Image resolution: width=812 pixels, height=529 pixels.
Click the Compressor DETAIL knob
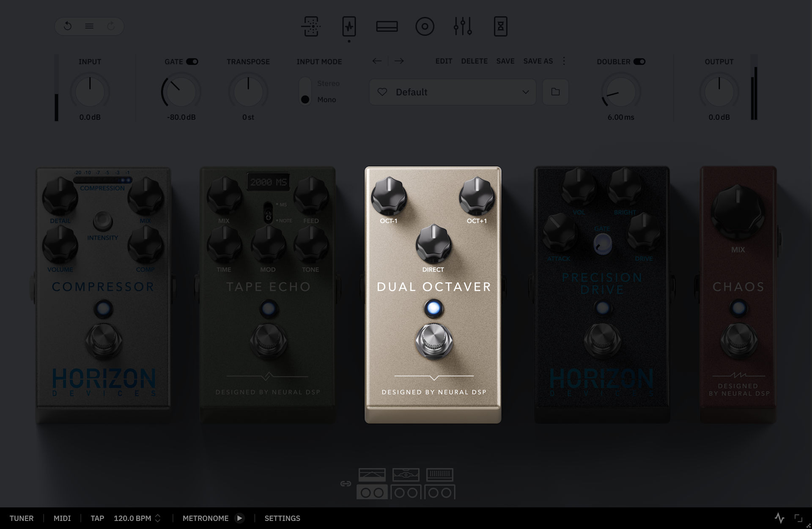[60, 196]
